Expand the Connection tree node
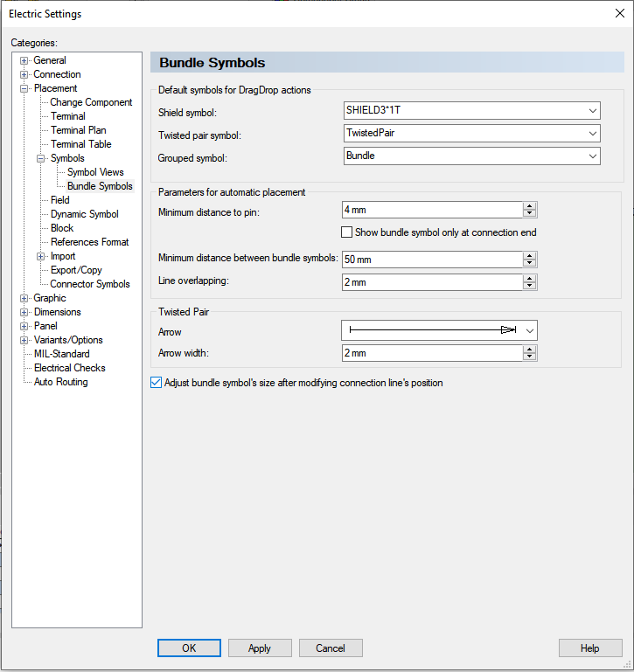 coord(24,74)
